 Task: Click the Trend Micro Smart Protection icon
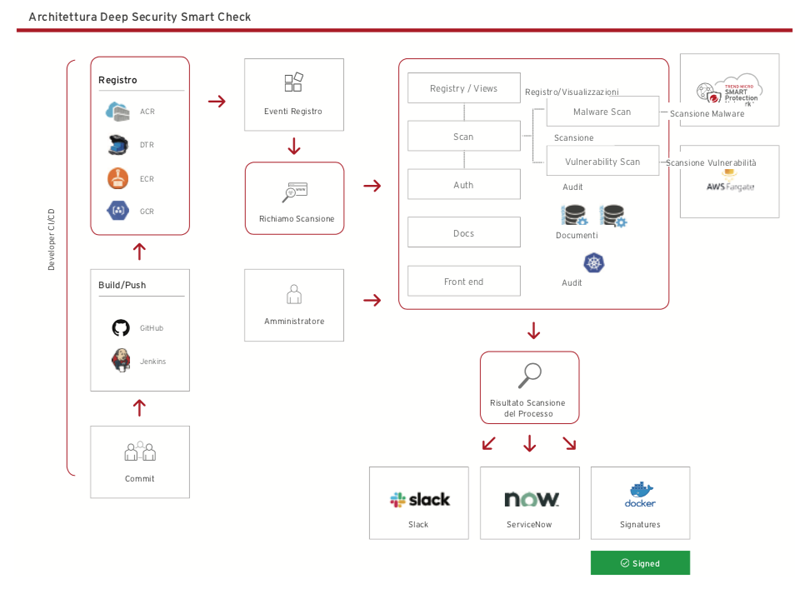(x=729, y=90)
